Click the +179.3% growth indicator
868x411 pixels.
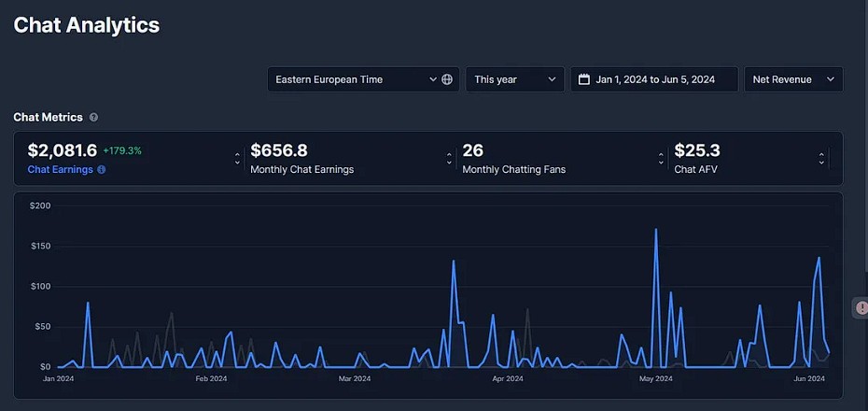point(122,150)
